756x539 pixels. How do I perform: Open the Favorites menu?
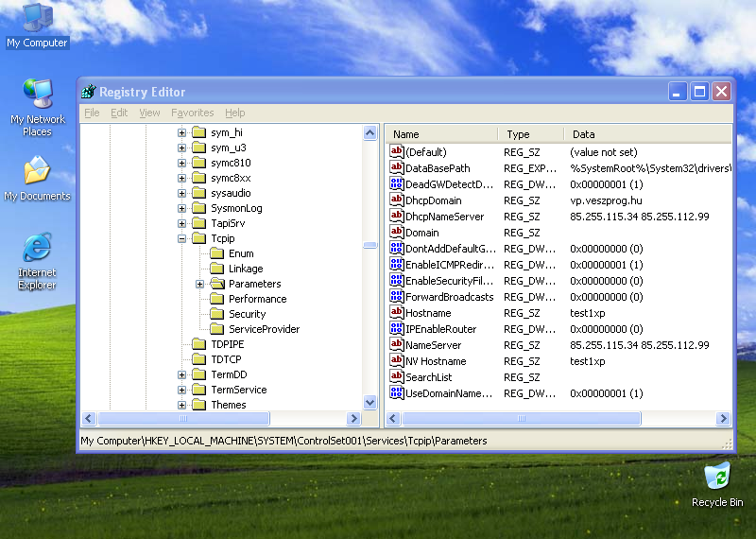193,113
